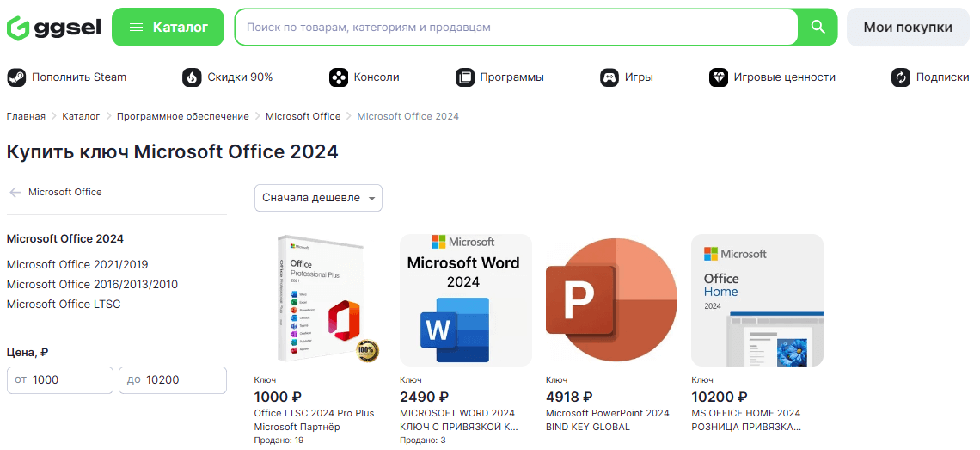Click the 10200 ₽ price

click(720, 397)
